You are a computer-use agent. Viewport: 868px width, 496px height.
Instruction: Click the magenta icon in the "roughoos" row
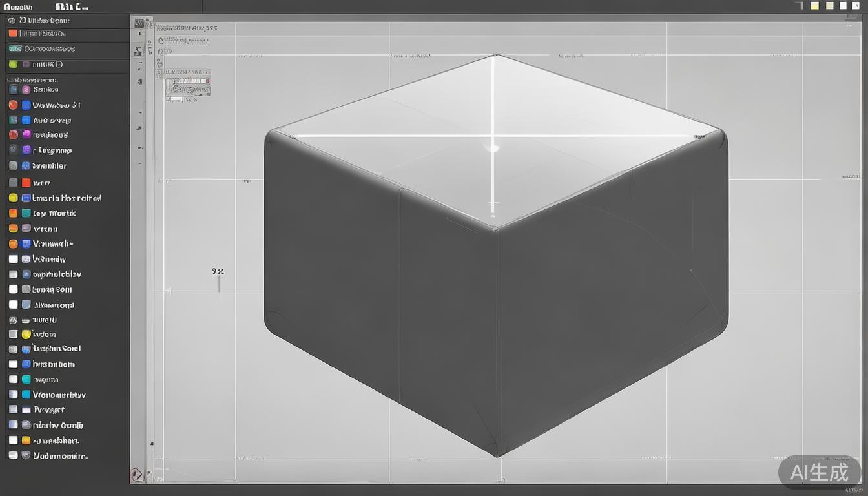click(26, 134)
